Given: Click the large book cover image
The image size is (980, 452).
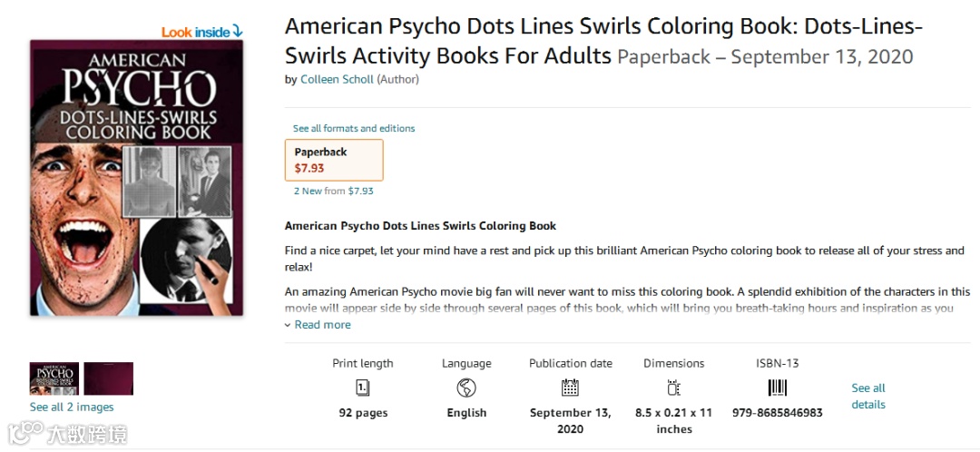Looking at the screenshot, I should tap(136, 178).
